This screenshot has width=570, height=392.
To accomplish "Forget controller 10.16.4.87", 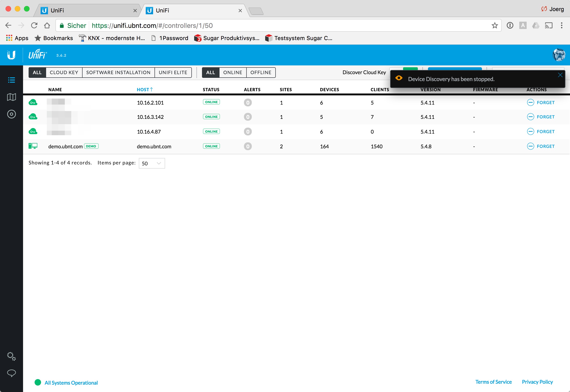I will pos(540,132).
